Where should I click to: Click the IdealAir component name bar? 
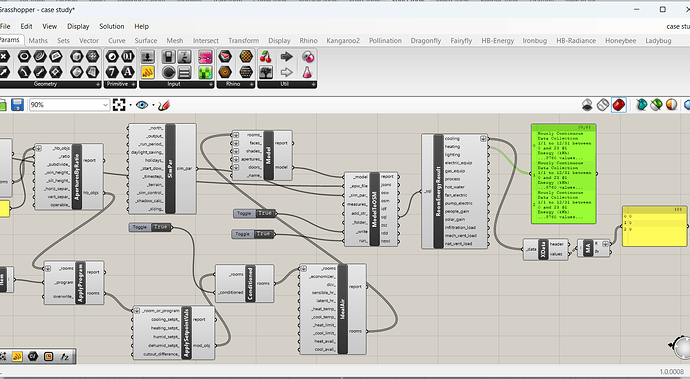(343, 309)
